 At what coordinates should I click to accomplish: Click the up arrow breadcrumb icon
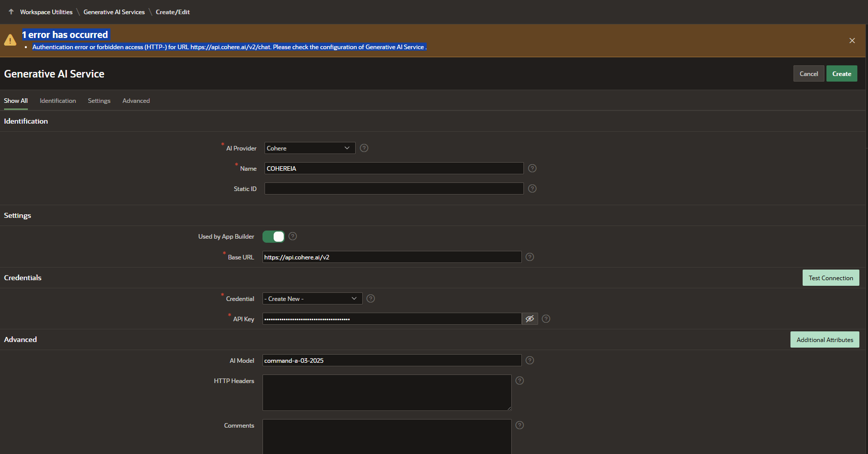point(11,12)
